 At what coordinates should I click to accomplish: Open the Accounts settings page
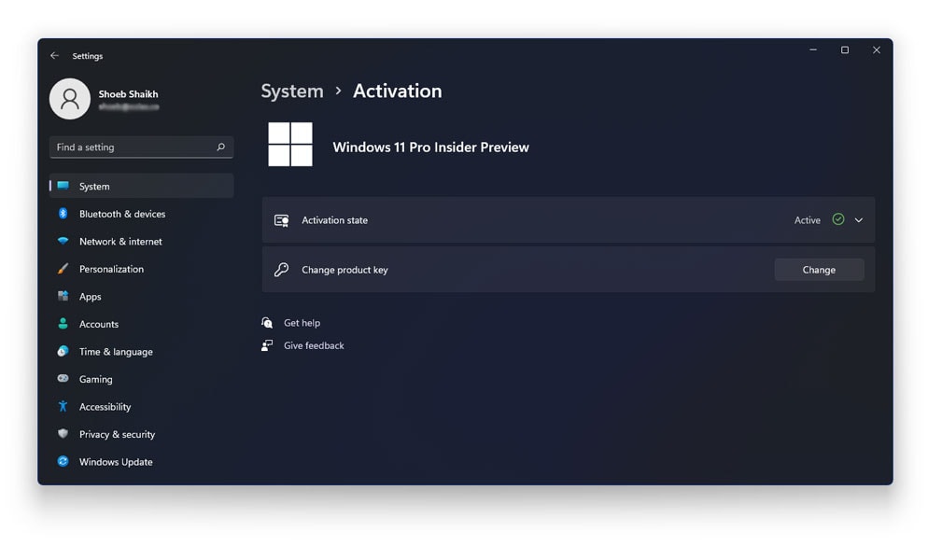(142, 324)
